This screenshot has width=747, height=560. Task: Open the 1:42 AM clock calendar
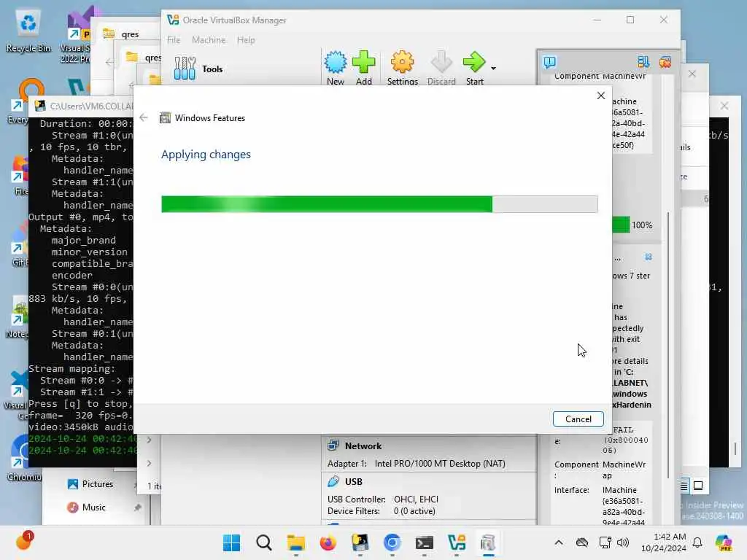point(663,542)
